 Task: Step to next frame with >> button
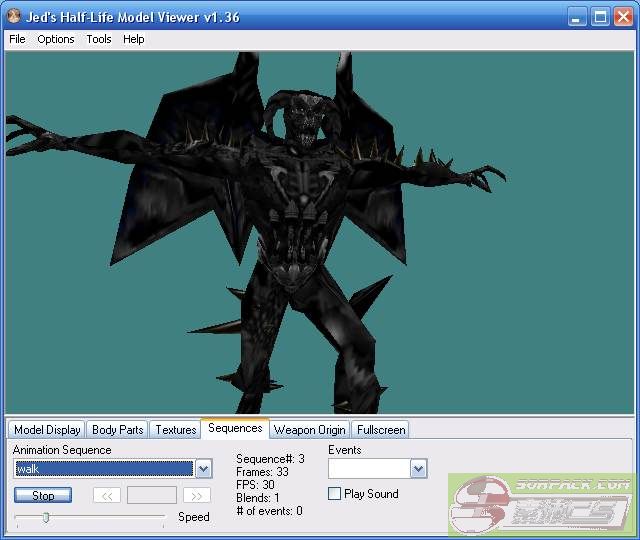tap(197, 495)
